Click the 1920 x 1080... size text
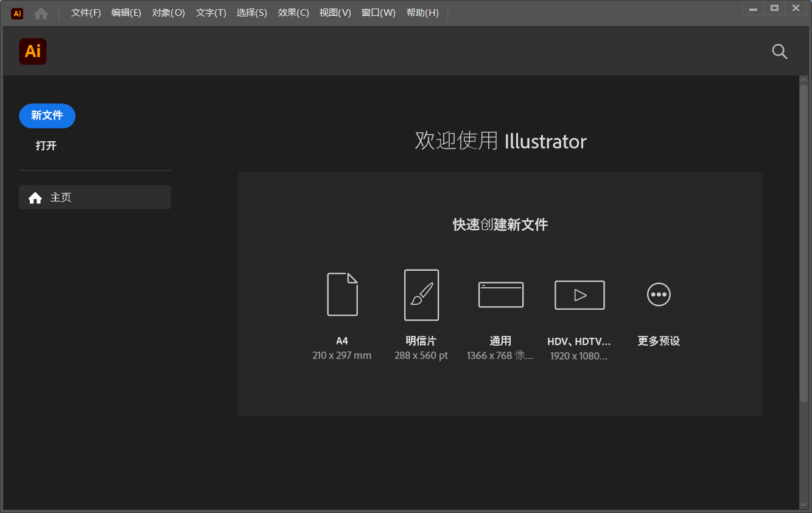Viewport: 812px width, 513px height. click(x=579, y=356)
